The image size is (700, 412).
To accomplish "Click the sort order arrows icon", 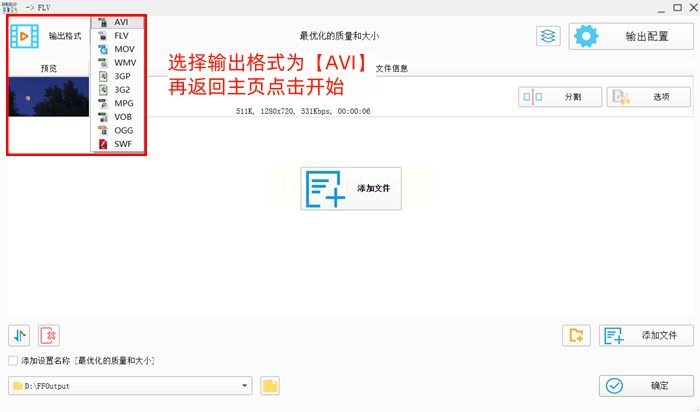I will tap(19, 335).
